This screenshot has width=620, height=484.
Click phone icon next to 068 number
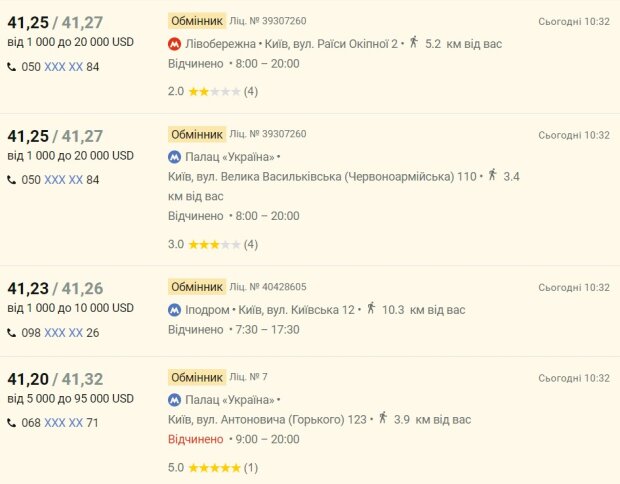(x=12, y=423)
